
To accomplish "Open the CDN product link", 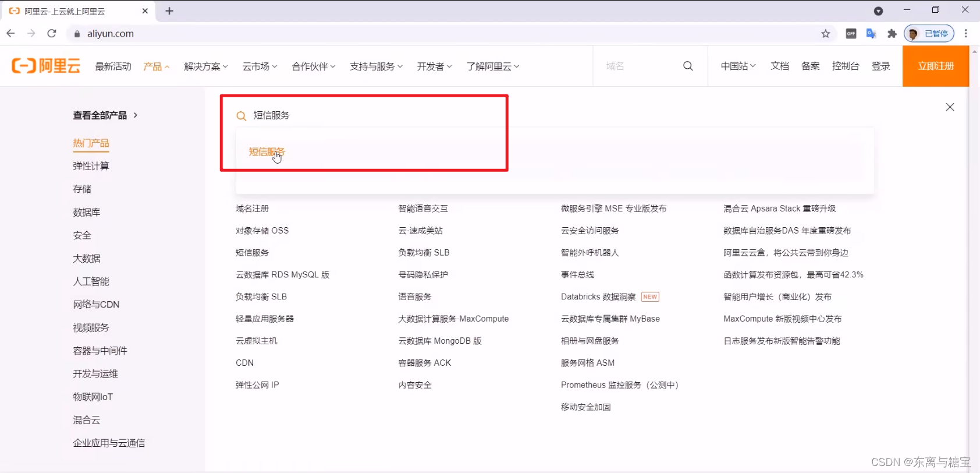I will click(x=244, y=363).
